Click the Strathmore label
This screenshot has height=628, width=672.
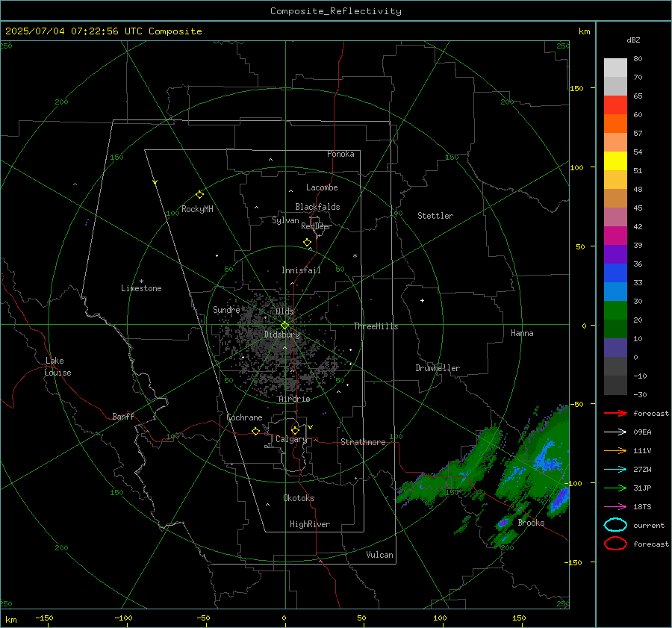tap(363, 442)
